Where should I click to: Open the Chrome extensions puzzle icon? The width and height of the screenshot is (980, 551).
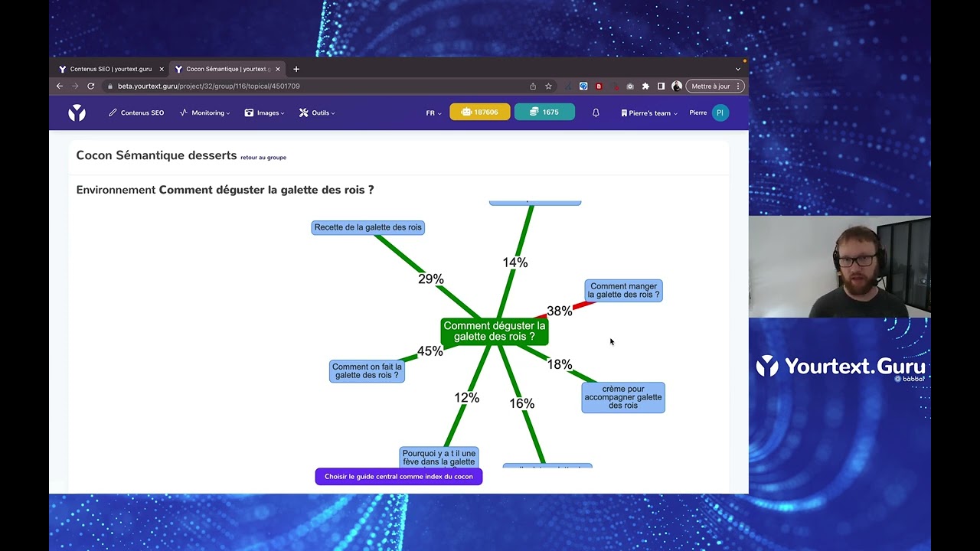pos(645,86)
